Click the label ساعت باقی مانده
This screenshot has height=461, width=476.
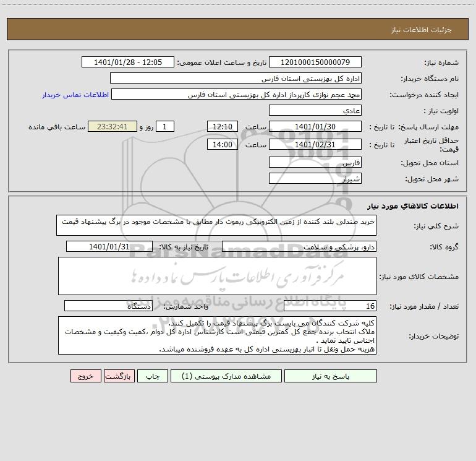point(57,127)
